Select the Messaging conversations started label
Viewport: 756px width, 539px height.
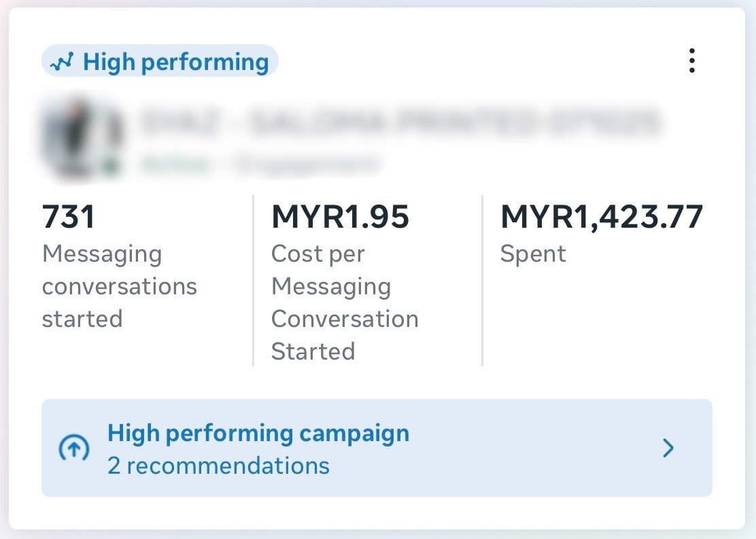coord(119,286)
